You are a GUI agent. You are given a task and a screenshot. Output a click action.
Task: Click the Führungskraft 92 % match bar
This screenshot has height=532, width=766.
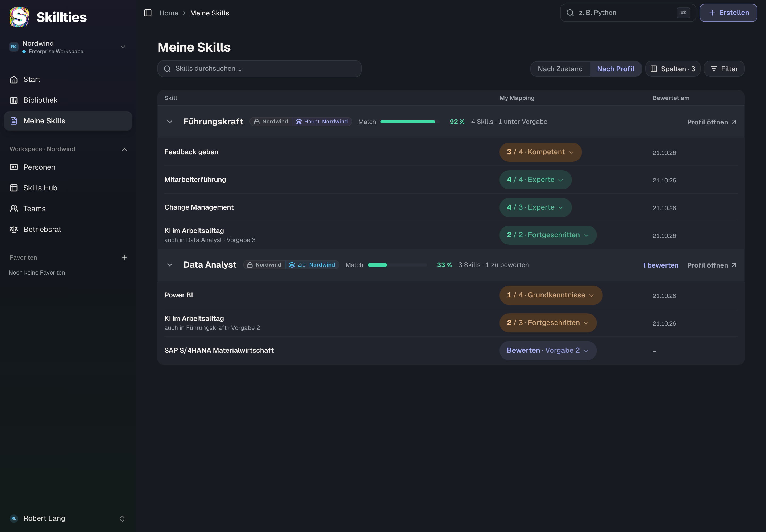(x=410, y=122)
